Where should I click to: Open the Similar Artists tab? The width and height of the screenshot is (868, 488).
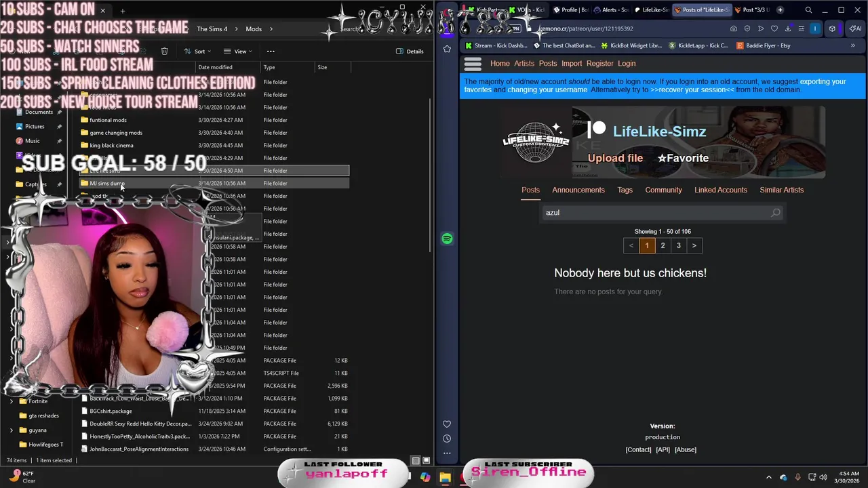tap(781, 190)
